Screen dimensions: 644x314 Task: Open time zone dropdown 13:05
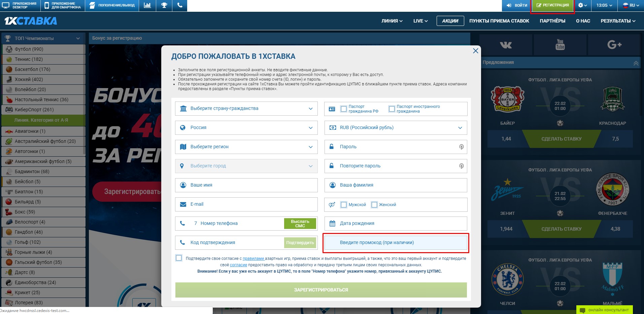click(x=604, y=5)
